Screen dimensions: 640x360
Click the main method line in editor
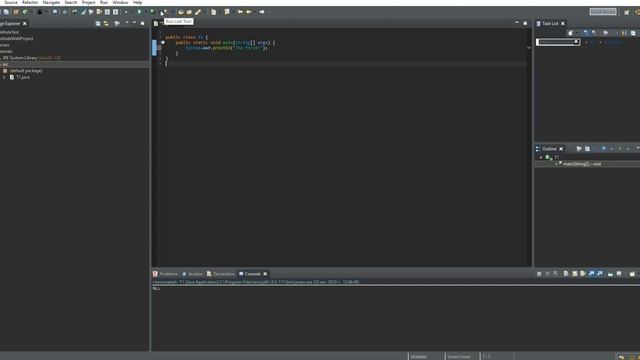[225, 42]
